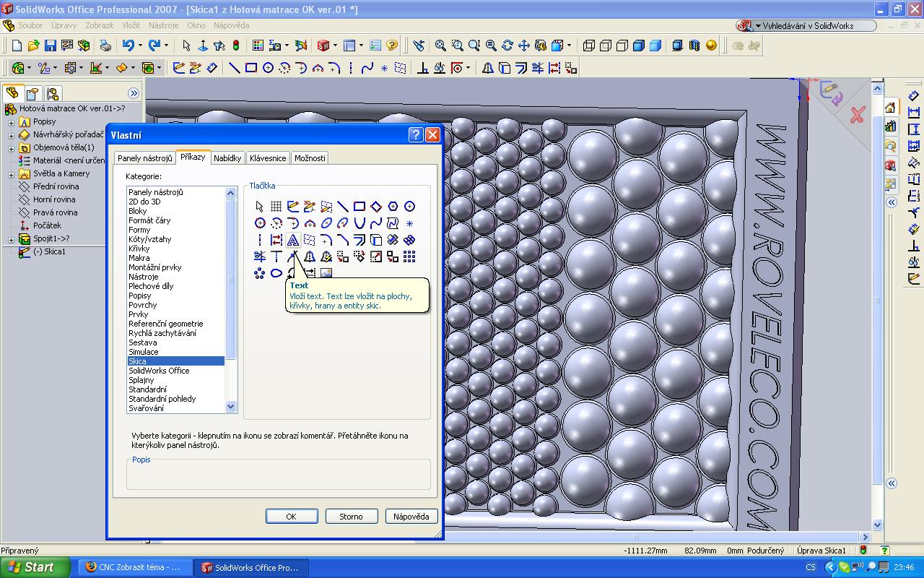Switch to Shaded With Edges display icon
Image resolution: width=924 pixels, height=578 pixels.
pos(638,46)
